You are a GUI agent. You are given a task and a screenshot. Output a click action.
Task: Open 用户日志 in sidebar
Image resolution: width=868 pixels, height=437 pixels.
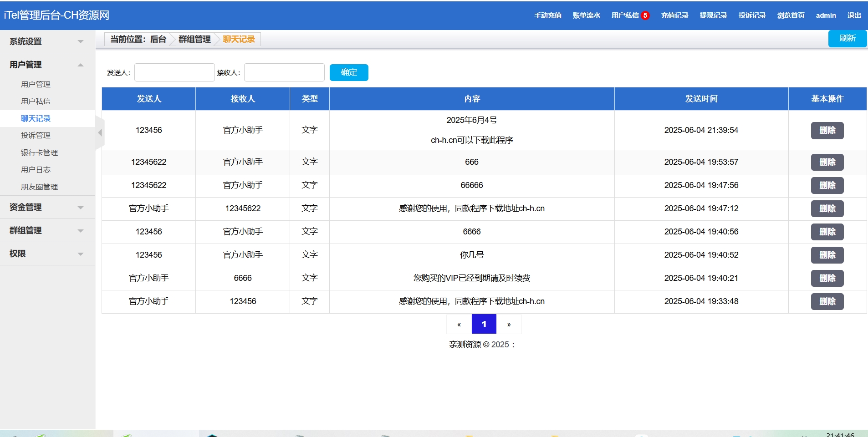36,169
